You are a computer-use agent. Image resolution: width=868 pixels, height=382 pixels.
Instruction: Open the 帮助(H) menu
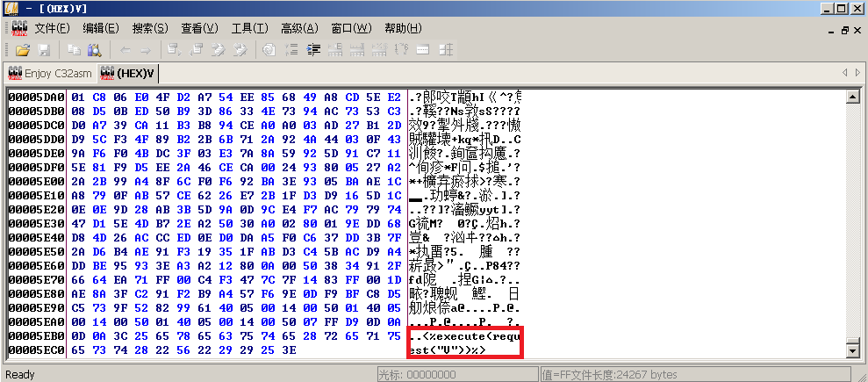pyautogui.click(x=403, y=28)
